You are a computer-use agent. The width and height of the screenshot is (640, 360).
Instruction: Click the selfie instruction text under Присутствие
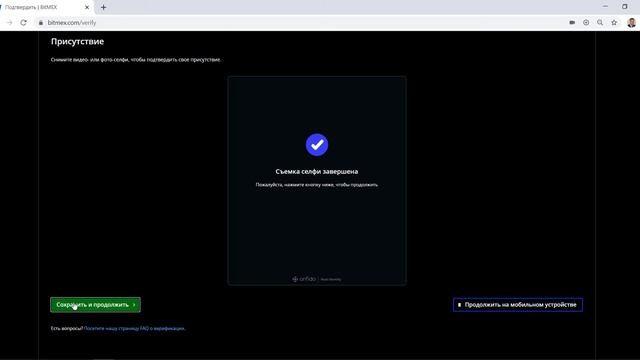click(136, 60)
